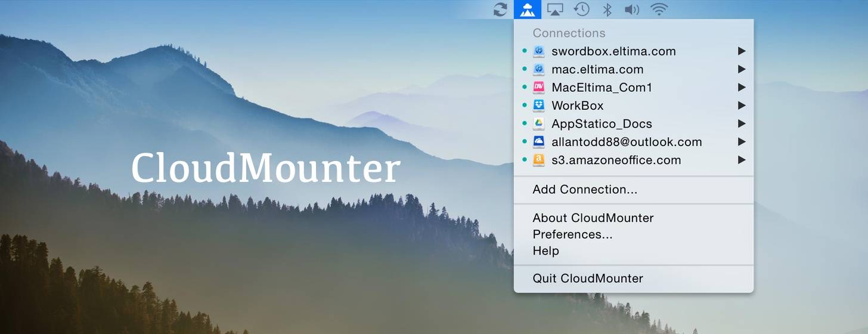Click the sync arrows menu bar icon
Screen dimensions: 868x334
click(x=500, y=10)
